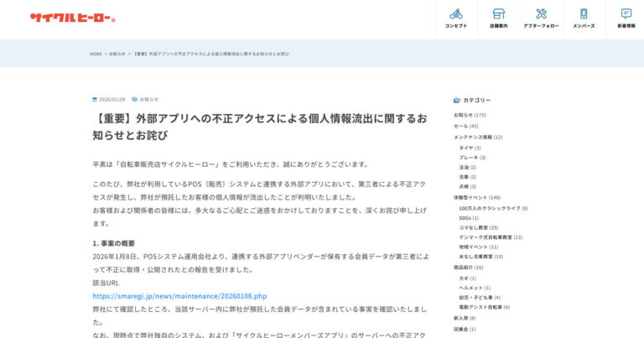Open the メンバーズ phone icon

coord(584,14)
